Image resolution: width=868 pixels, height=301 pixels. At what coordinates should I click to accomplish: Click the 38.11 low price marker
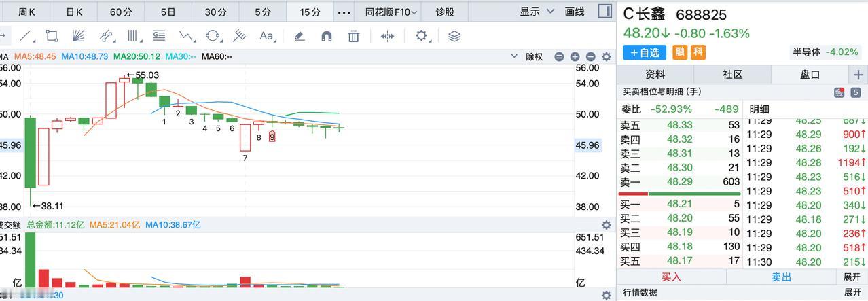48,205
